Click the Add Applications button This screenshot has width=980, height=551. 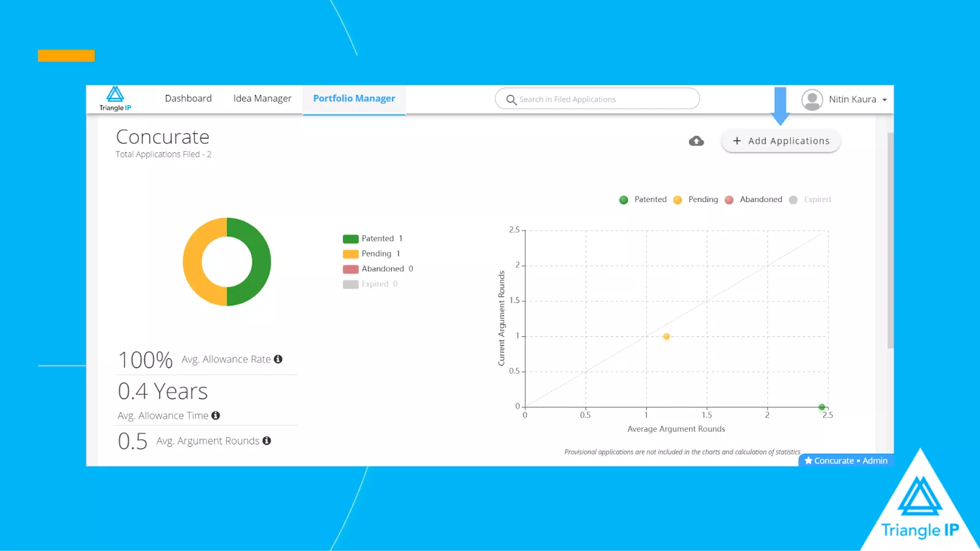pyautogui.click(x=781, y=141)
